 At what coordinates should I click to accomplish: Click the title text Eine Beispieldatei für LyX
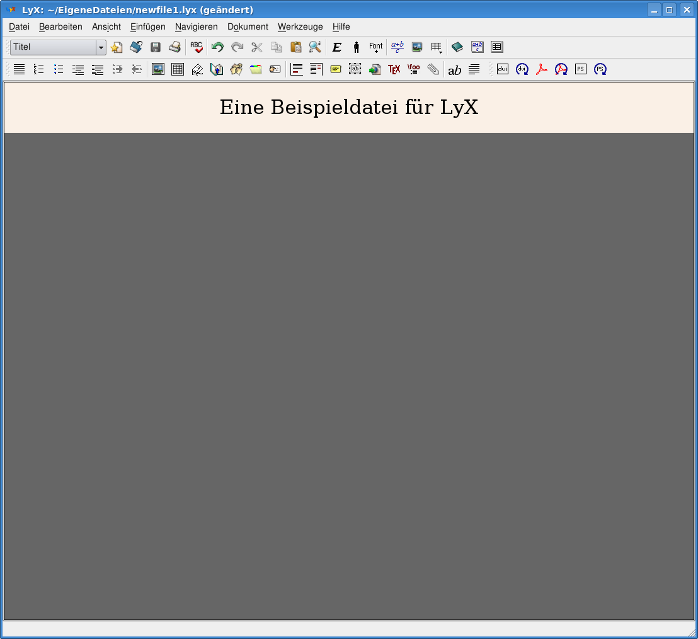[349, 108]
